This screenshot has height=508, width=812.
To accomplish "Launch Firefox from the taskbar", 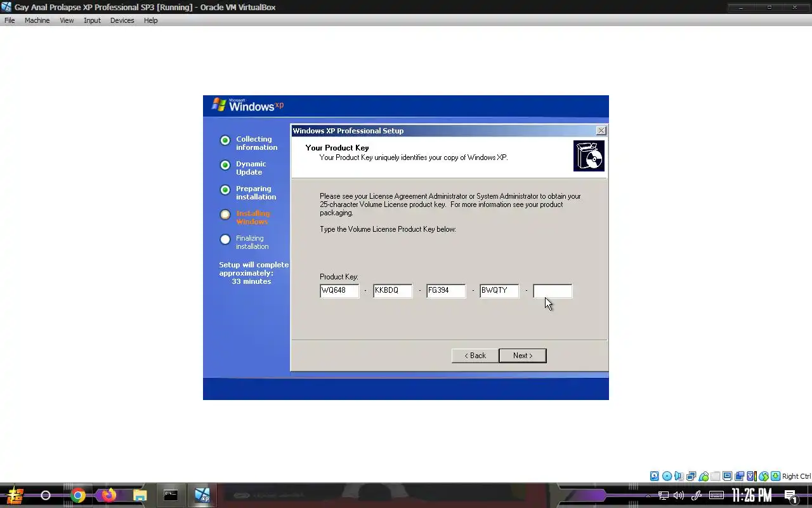I will pyautogui.click(x=109, y=495).
